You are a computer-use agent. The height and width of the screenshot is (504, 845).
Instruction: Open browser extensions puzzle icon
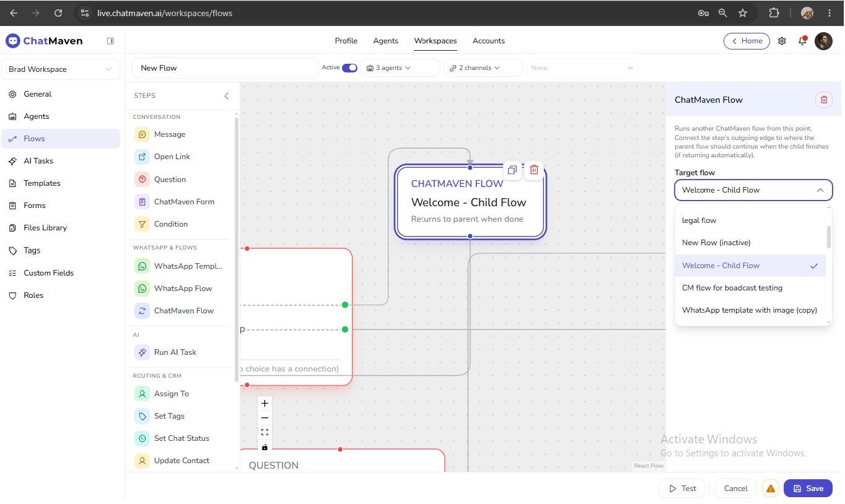[x=774, y=13]
